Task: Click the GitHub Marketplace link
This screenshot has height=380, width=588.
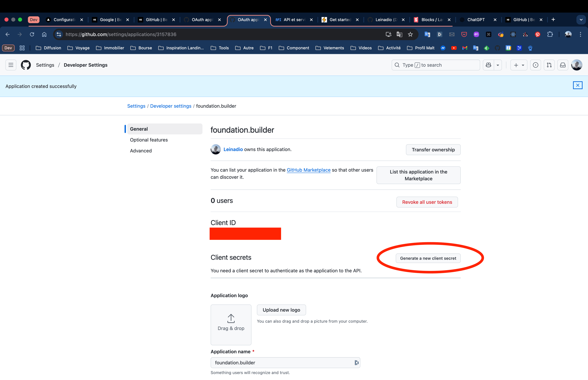Action: 308,170
